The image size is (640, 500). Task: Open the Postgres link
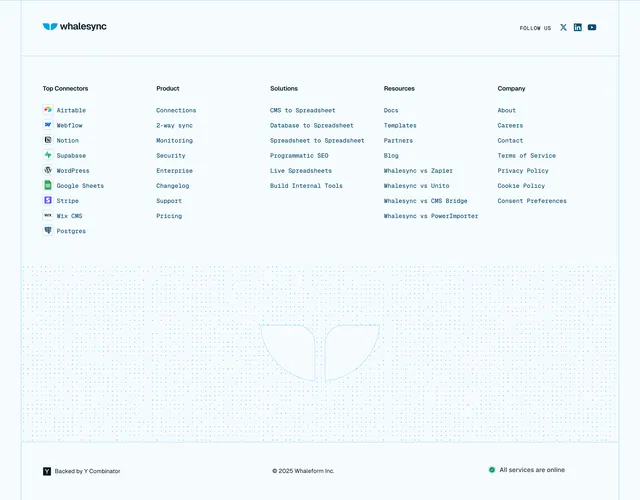coord(71,231)
